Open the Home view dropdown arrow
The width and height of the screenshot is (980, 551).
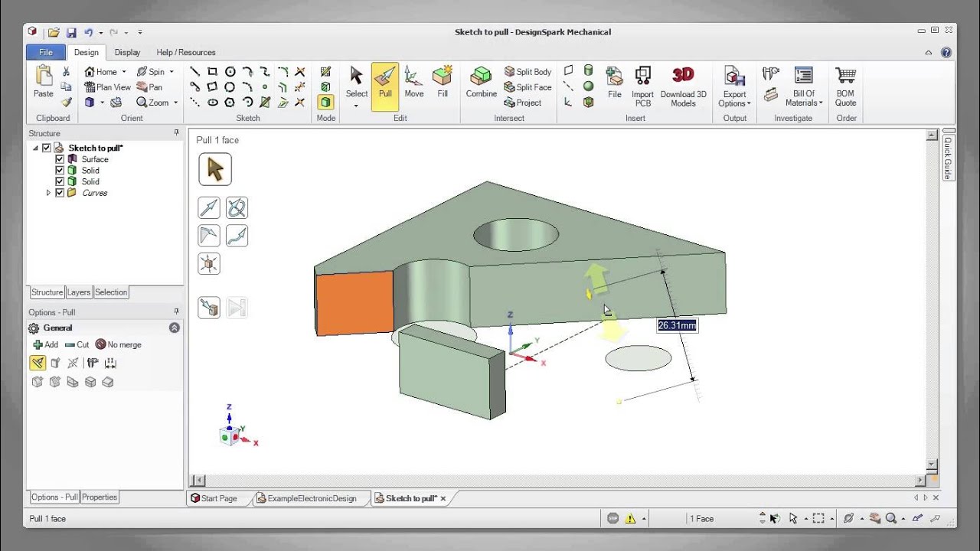[x=123, y=72]
